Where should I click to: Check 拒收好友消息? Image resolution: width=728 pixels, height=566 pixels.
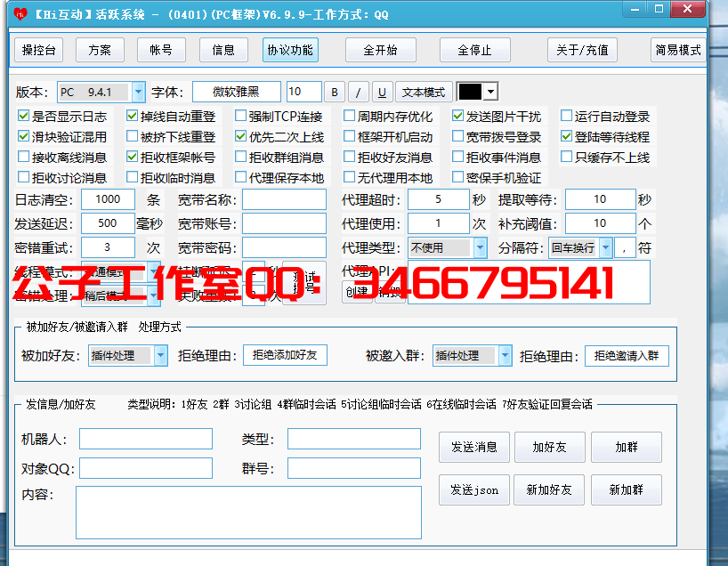349,157
